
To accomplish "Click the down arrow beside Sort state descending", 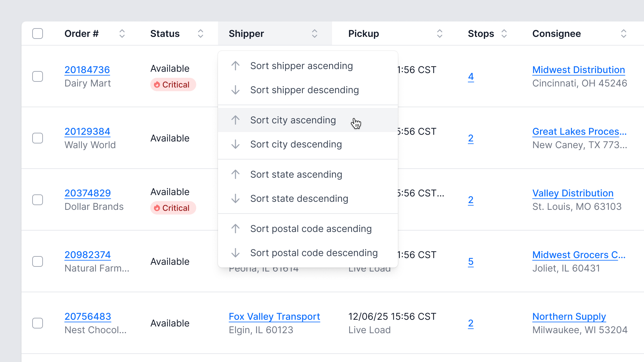I will pyautogui.click(x=235, y=198).
